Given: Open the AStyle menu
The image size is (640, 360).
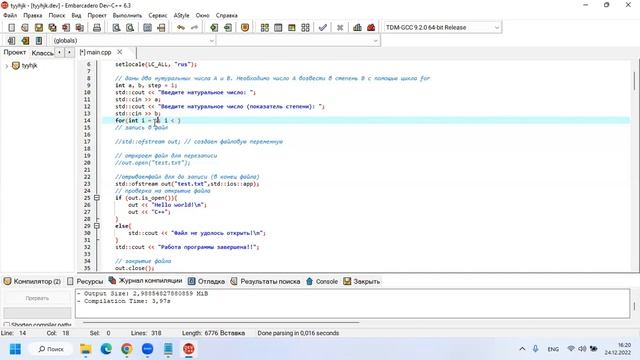Looking at the screenshot, I should pos(181,15).
